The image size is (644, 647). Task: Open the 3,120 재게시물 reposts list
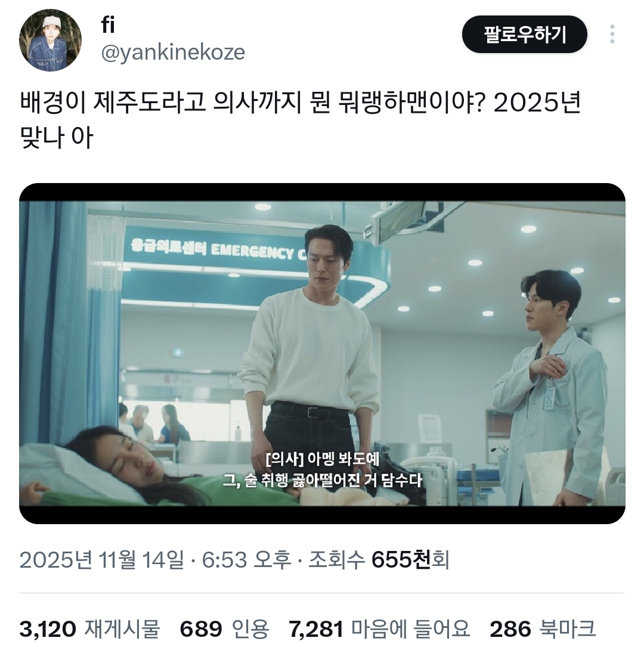click(x=89, y=629)
